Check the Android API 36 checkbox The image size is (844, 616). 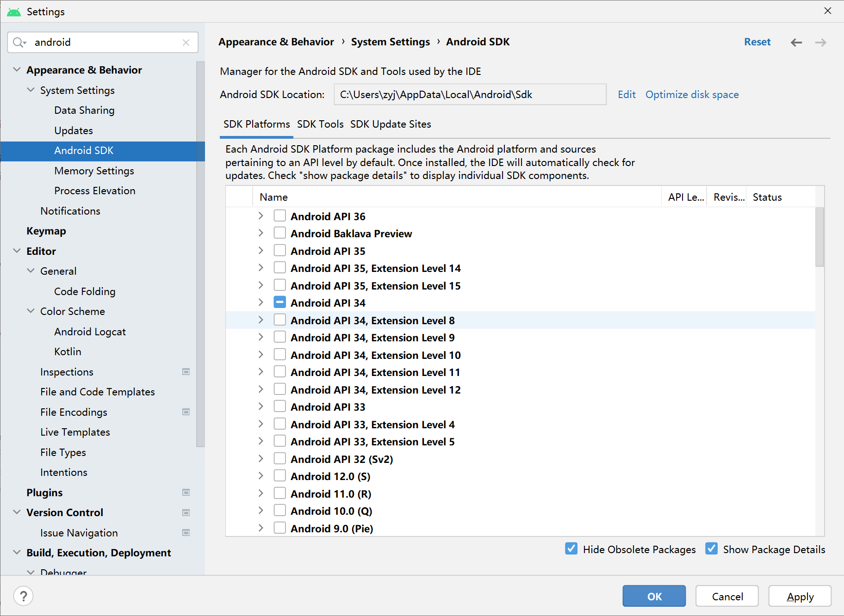[x=279, y=216]
